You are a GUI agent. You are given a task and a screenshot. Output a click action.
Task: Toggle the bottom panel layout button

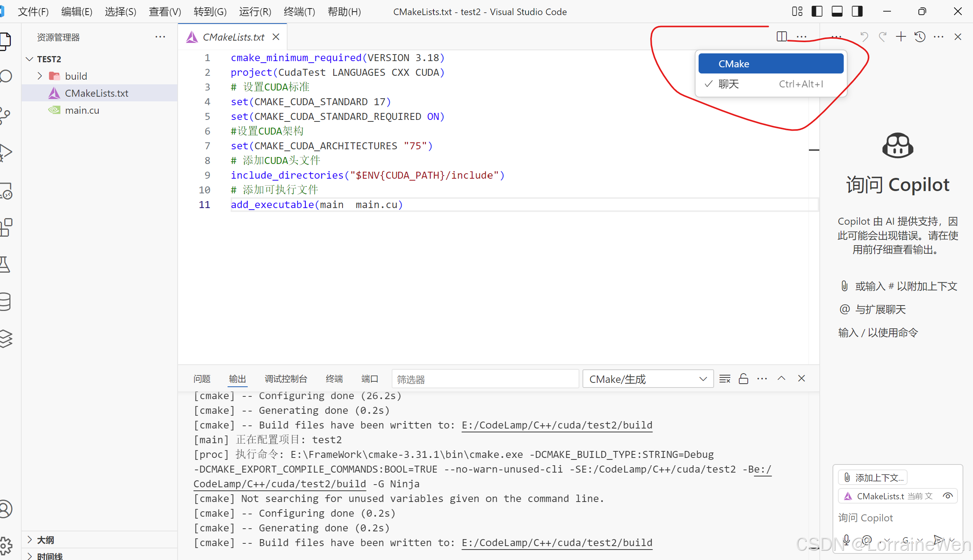[x=837, y=12]
